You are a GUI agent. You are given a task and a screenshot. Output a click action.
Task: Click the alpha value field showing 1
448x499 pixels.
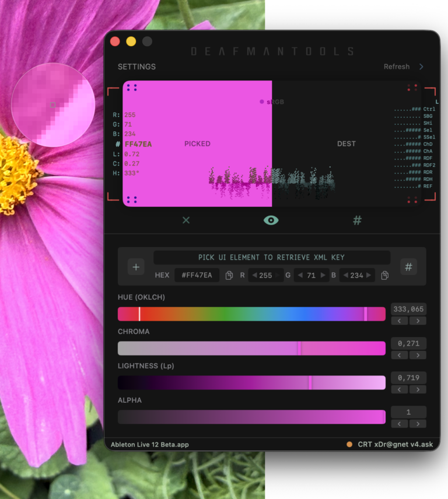[408, 412]
